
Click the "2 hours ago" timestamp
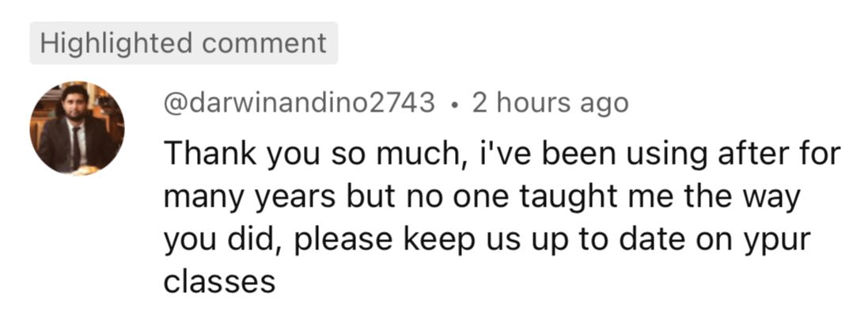point(550,103)
